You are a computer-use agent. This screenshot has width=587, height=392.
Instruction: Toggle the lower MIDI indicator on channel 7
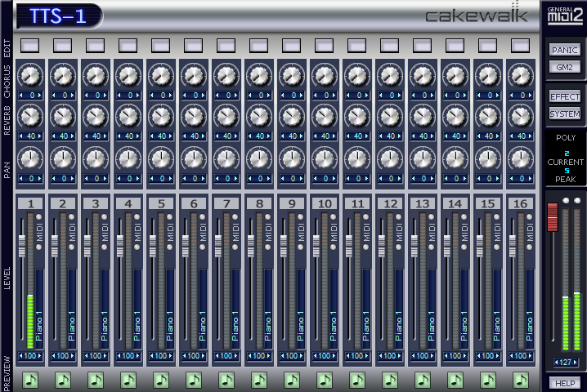235,247
